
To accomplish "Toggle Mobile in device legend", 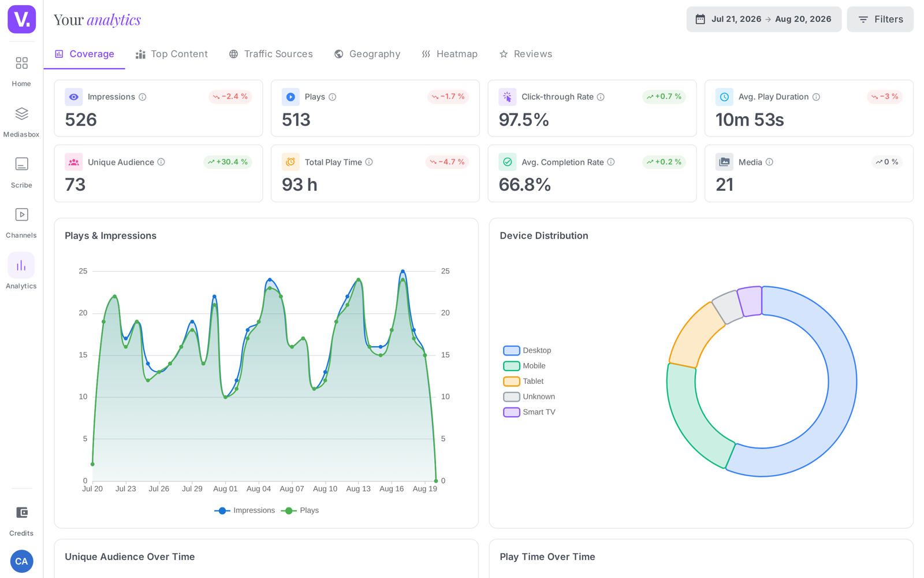I will [x=524, y=366].
